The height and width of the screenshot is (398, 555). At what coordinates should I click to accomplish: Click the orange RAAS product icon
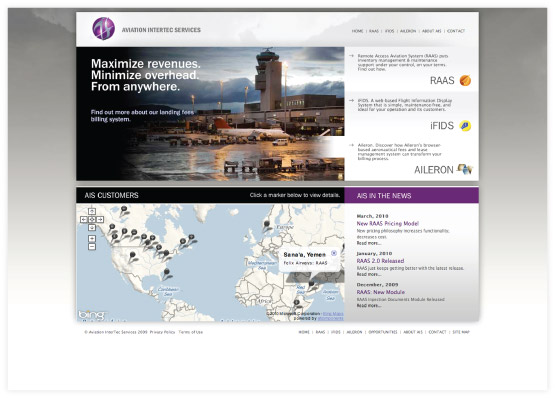[x=465, y=80]
